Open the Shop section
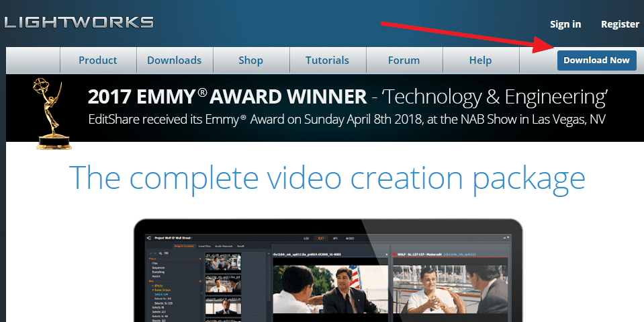 (x=250, y=61)
